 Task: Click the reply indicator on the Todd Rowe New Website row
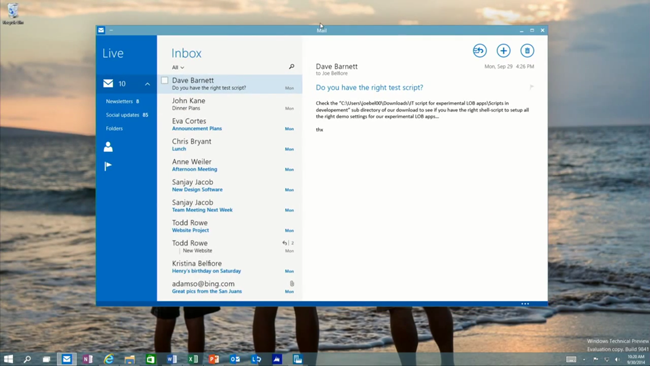(x=284, y=243)
